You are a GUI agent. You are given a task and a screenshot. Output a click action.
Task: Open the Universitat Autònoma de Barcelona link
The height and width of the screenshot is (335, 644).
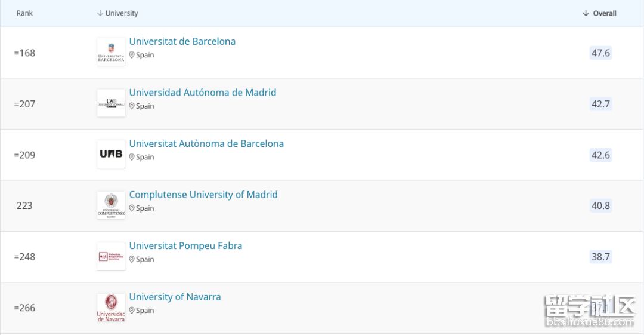(x=206, y=144)
